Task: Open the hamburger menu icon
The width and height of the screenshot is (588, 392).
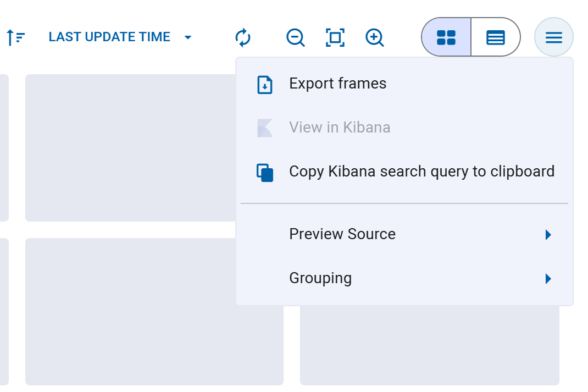Action: click(x=553, y=37)
